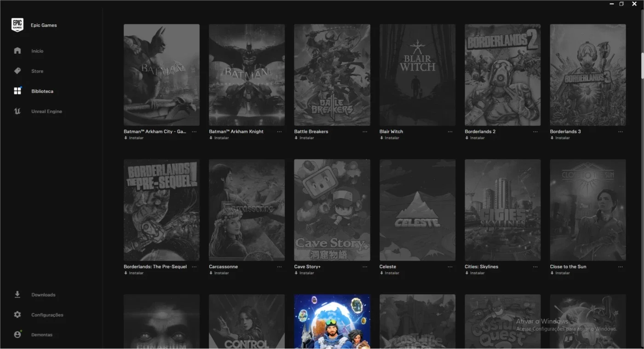
Task: Click the Carcassonne title text
Action: click(223, 267)
